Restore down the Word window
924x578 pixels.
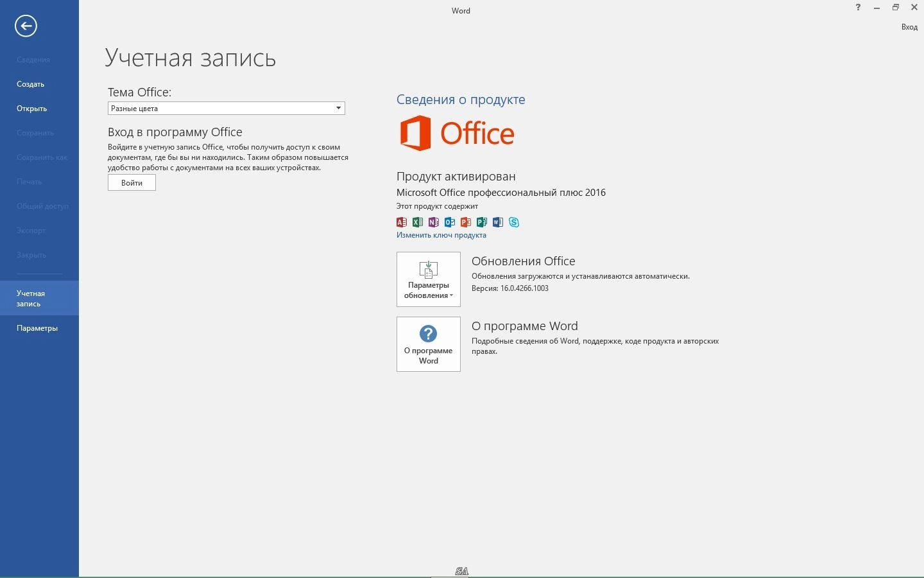coord(895,8)
